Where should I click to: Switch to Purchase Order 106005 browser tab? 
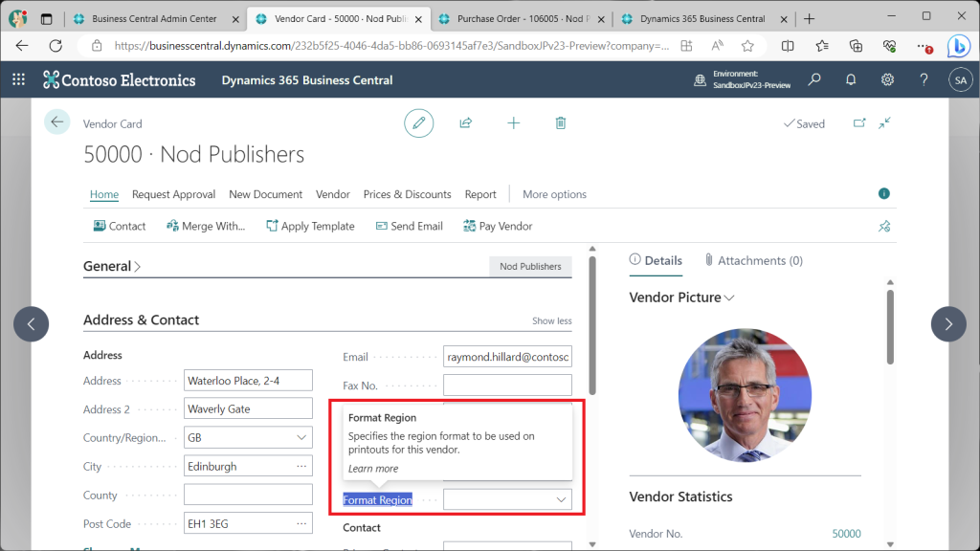pos(523,19)
